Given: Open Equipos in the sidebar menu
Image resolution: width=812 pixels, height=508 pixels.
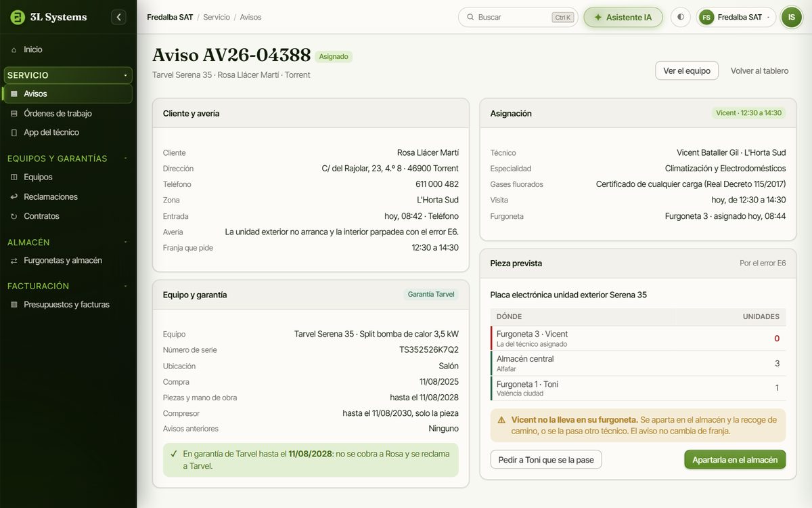Looking at the screenshot, I should point(68,177).
